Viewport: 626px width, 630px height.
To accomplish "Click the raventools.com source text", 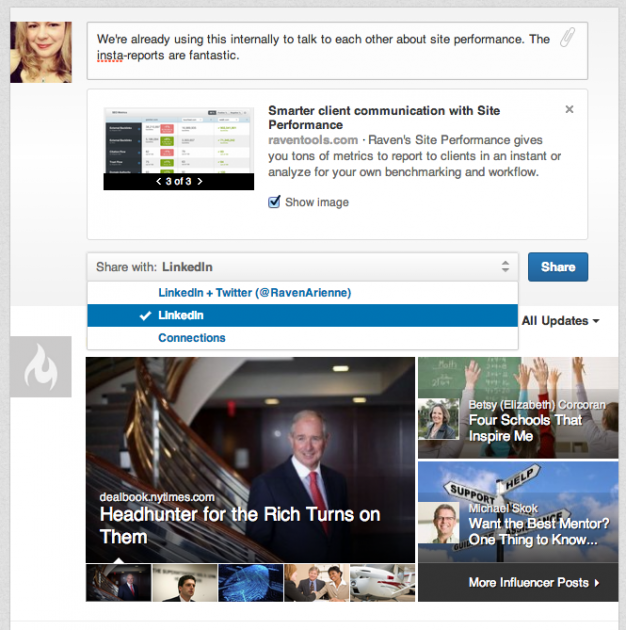I will click(x=313, y=140).
